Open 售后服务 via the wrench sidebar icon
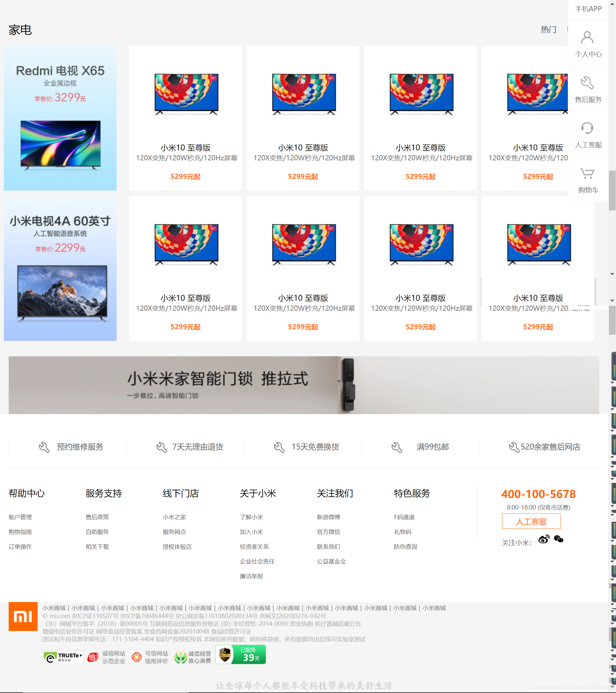This screenshot has width=616, height=693. tap(588, 83)
